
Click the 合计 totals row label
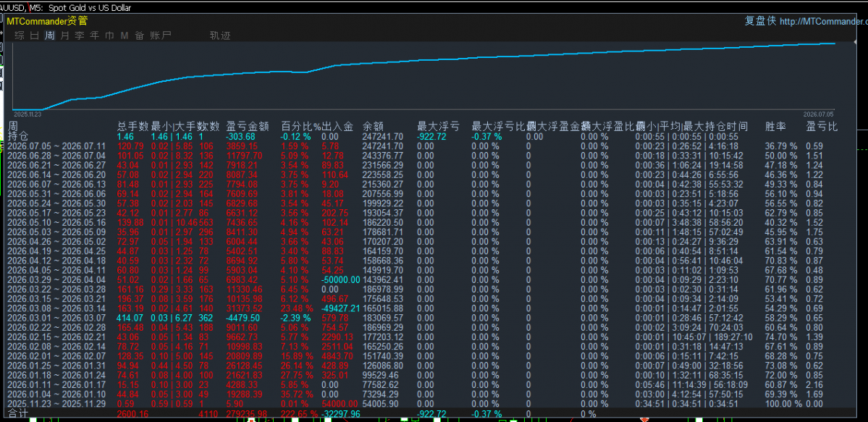click(x=17, y=413)
